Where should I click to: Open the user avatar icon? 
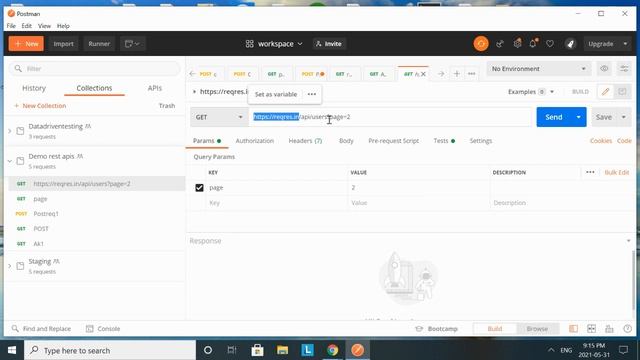(571, 44)
